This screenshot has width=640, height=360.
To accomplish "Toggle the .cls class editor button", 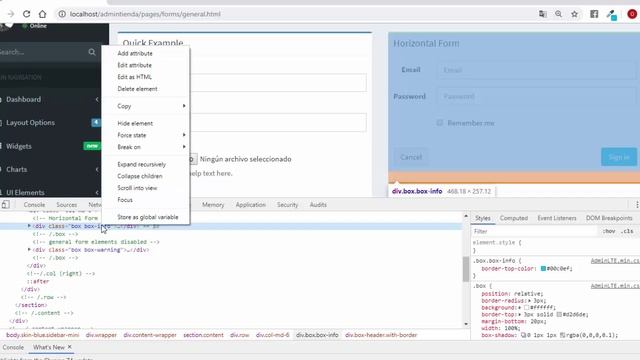I will (x=627, y=231).
